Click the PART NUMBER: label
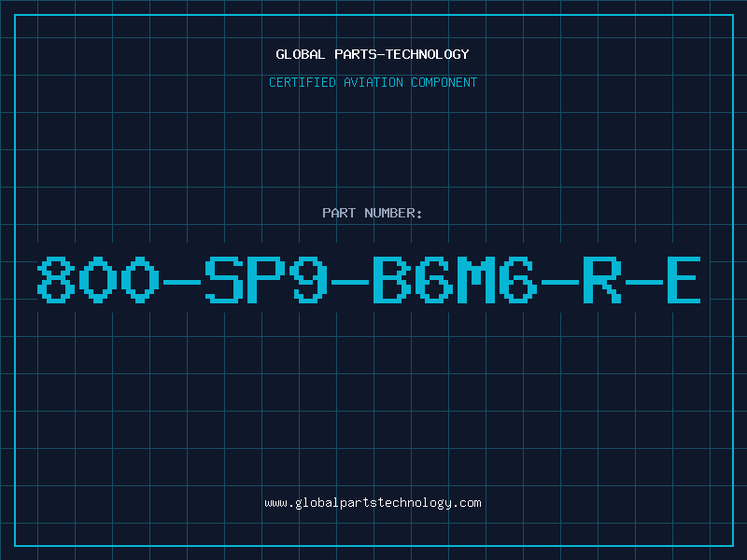The image size is (747, 560). 372,213
